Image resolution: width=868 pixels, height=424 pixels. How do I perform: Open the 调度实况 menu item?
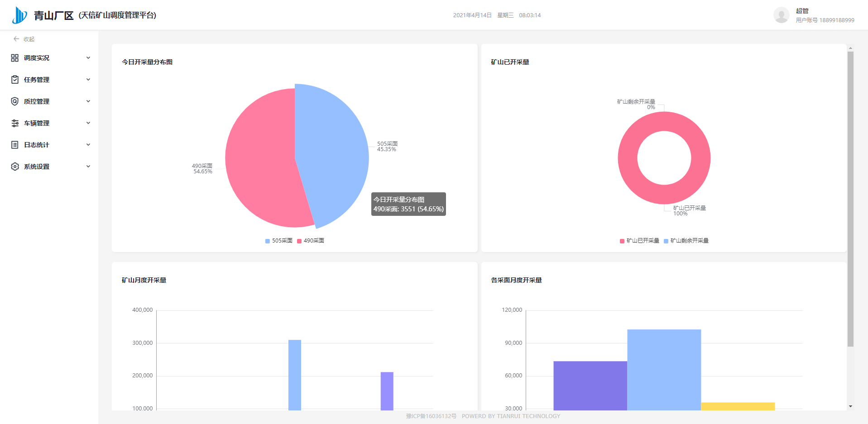tap(49, 58)
